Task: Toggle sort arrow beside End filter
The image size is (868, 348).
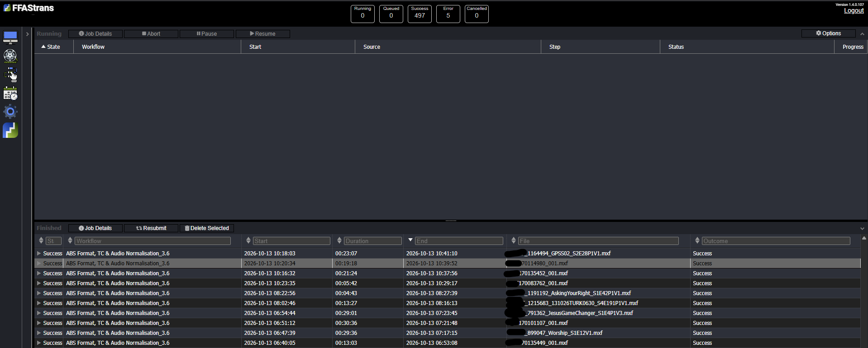Action: click(410, 240)
